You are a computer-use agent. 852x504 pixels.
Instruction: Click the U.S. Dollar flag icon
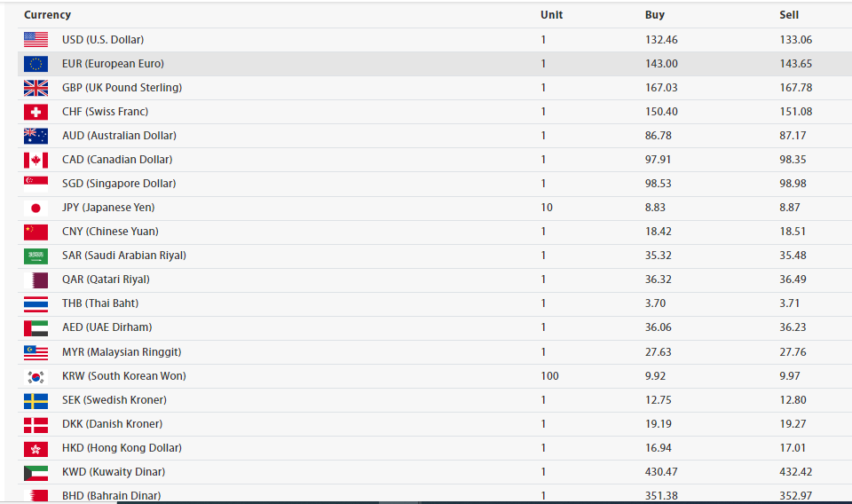coord(35,39)
